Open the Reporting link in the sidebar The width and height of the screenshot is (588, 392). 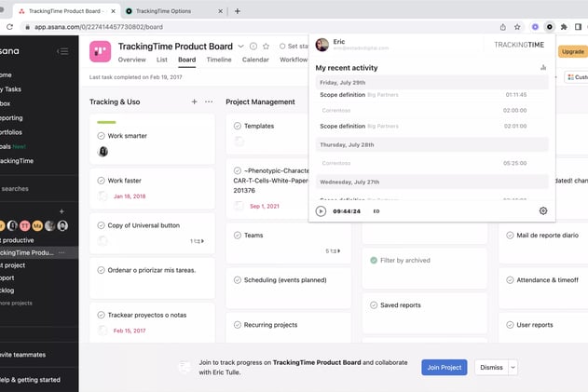click(11, 117)
